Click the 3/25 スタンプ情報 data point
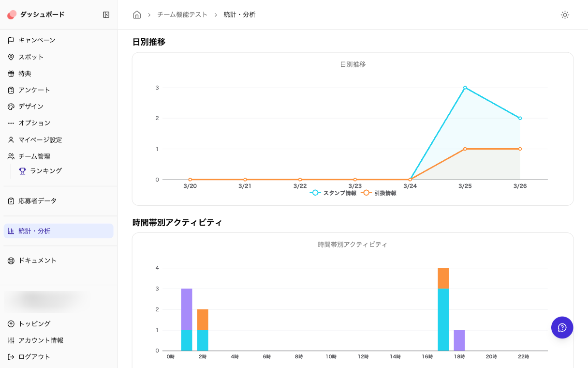Viewport: 588px width, 368px height. click(x=465, y=88)
